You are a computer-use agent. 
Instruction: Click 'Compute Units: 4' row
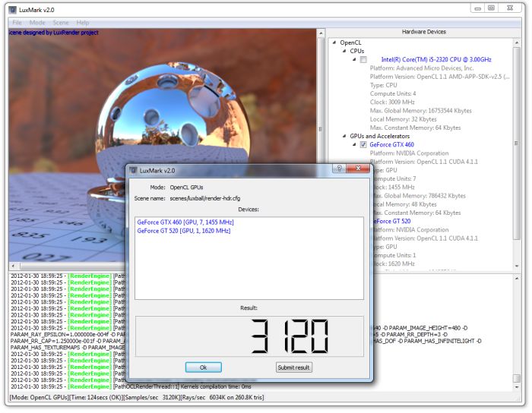pyautogui.click(x=393, y=93)
